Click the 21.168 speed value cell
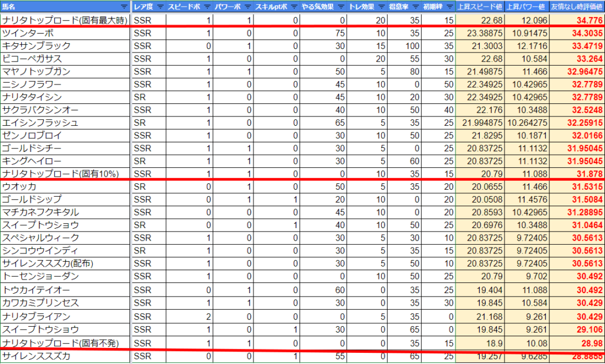605x364 pixels. point(480,317)
